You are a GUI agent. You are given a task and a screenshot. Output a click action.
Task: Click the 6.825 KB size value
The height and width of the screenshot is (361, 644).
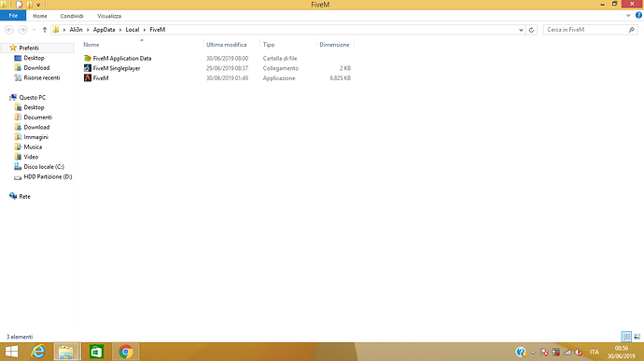(x=340, y=78)
